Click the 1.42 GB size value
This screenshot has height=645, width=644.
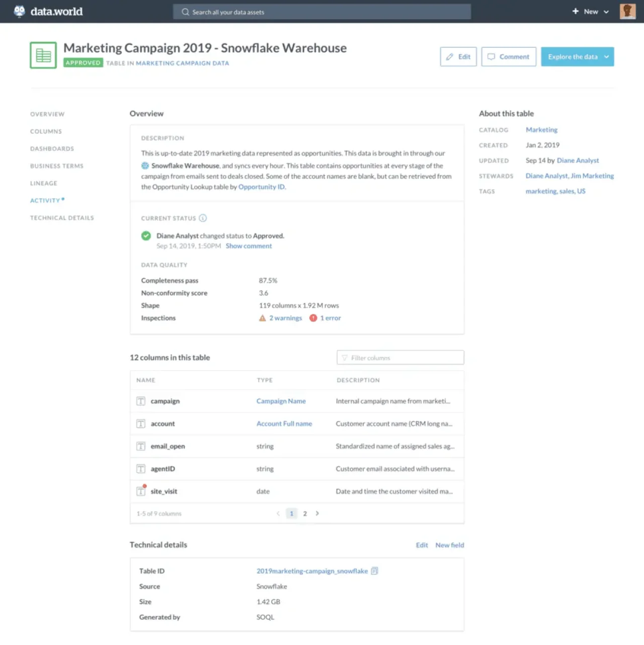pyautogui.click(x=268, y=602)
